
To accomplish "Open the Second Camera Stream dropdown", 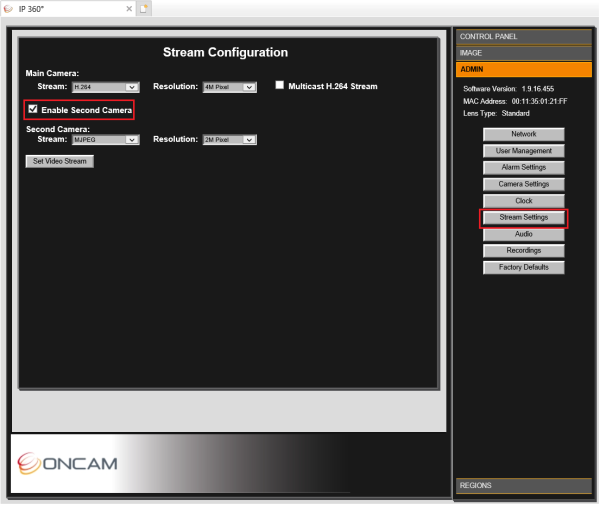I will [x=106, y=140].
